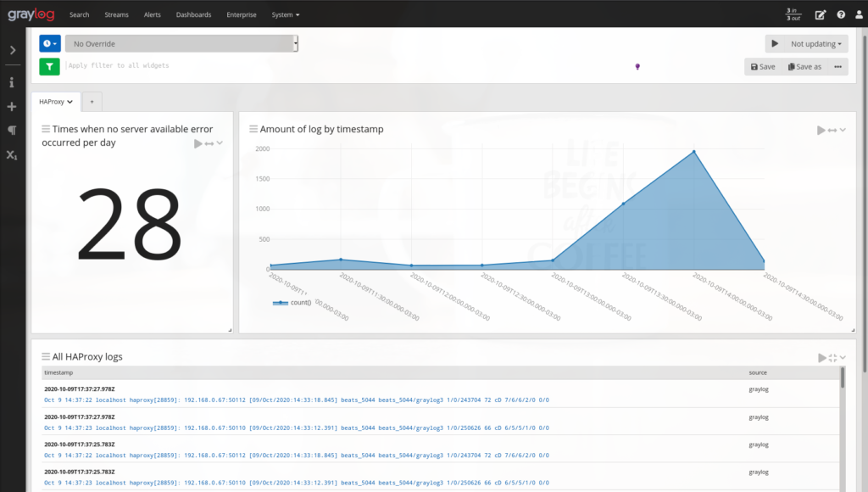Open the three-dots more actions menu

click(x=838, y=66)
